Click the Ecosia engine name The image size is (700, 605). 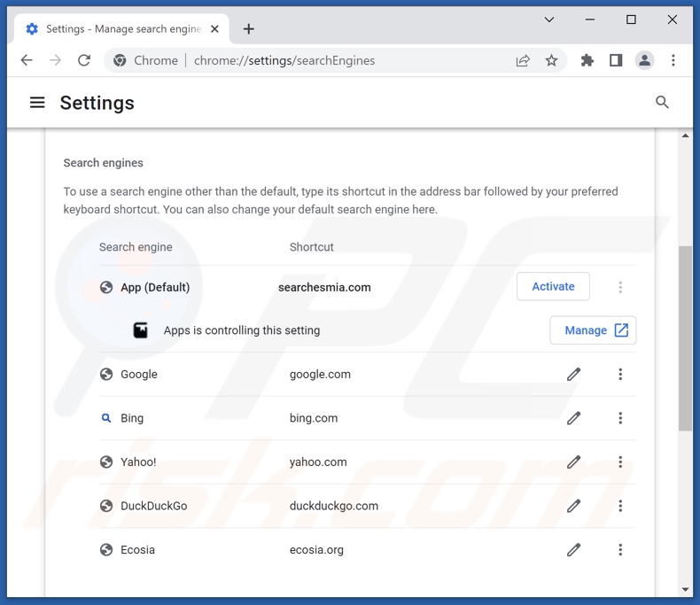click(x=137, y=550)
